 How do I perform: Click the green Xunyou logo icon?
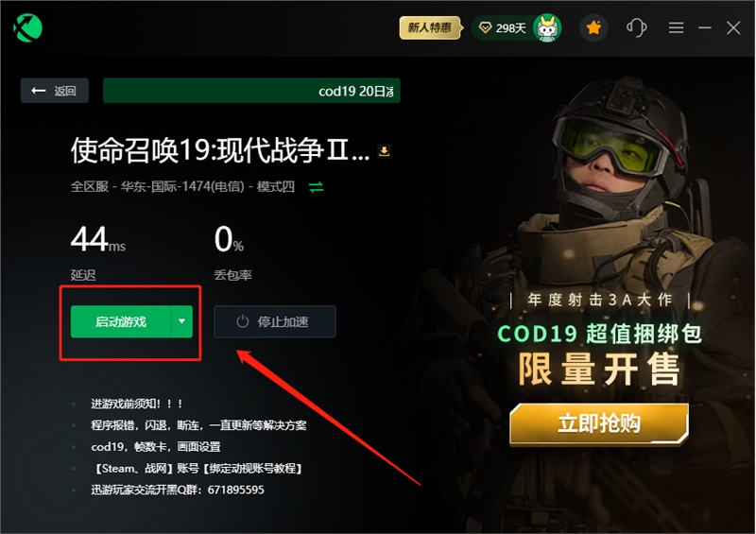27,27
